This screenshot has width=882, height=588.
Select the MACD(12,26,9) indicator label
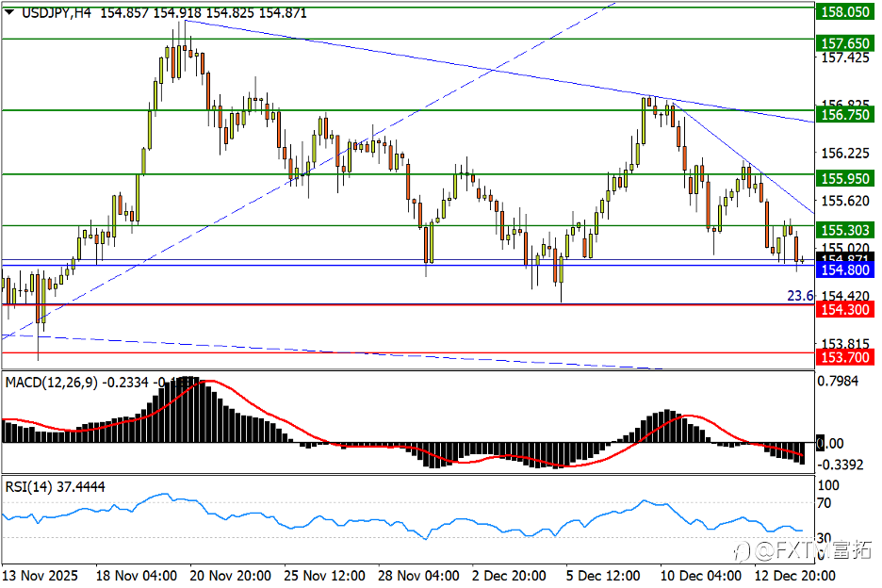[x=51, y=383]
